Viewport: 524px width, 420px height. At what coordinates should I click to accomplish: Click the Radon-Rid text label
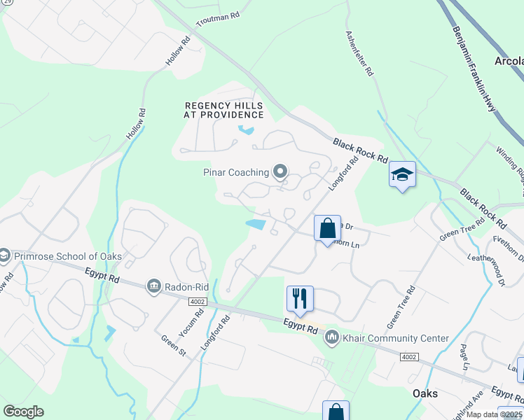(186, 287)
